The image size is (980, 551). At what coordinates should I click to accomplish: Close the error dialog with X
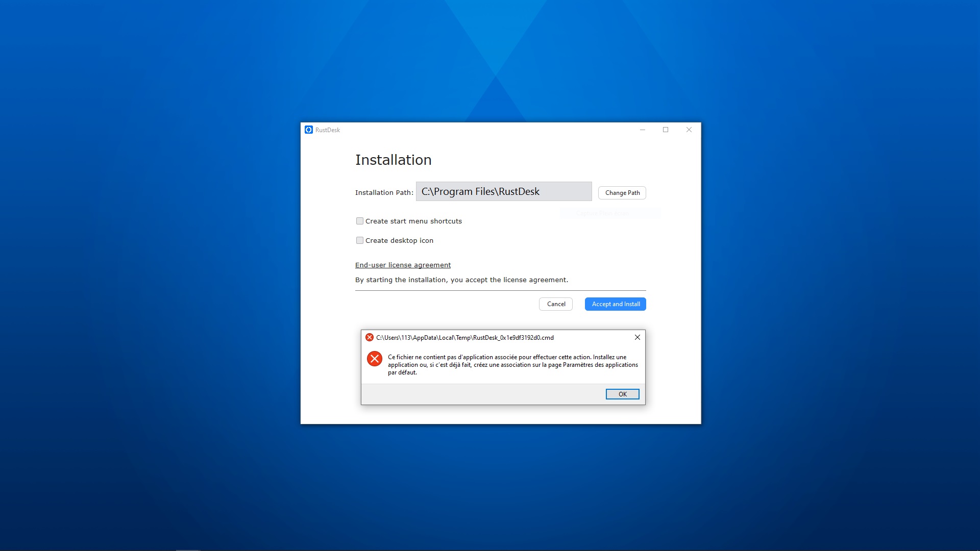(638, 337)
